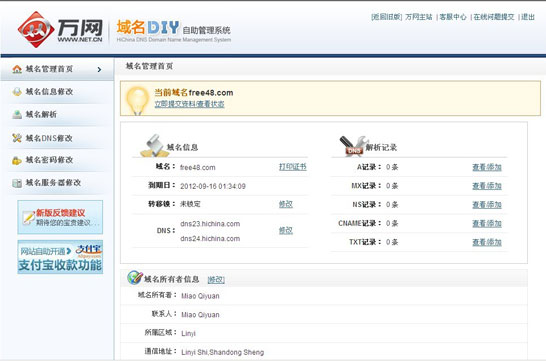Select 域名DNS修改 from the sidebar
This screenshot has width=546, height=361.
click(x=49, y=138)
